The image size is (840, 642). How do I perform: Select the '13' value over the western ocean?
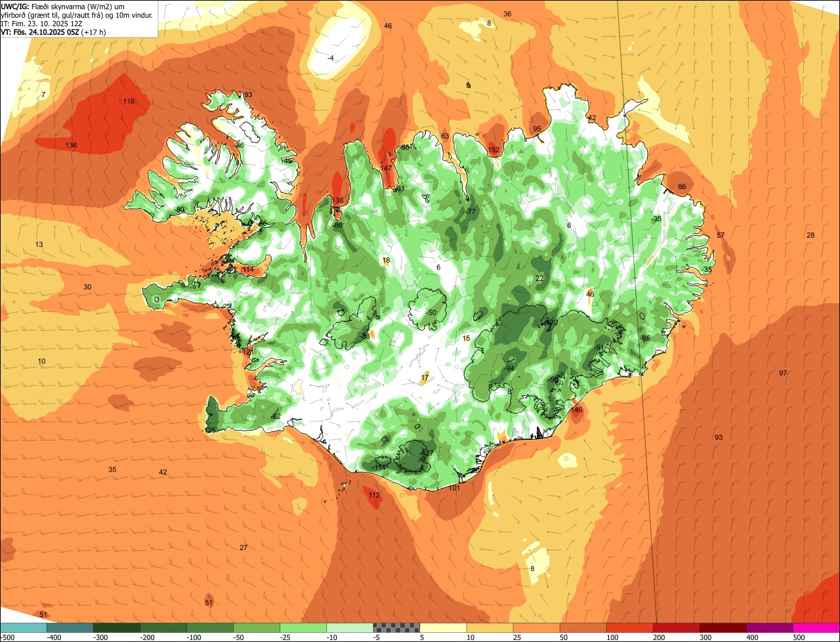(x=39, y=244)
